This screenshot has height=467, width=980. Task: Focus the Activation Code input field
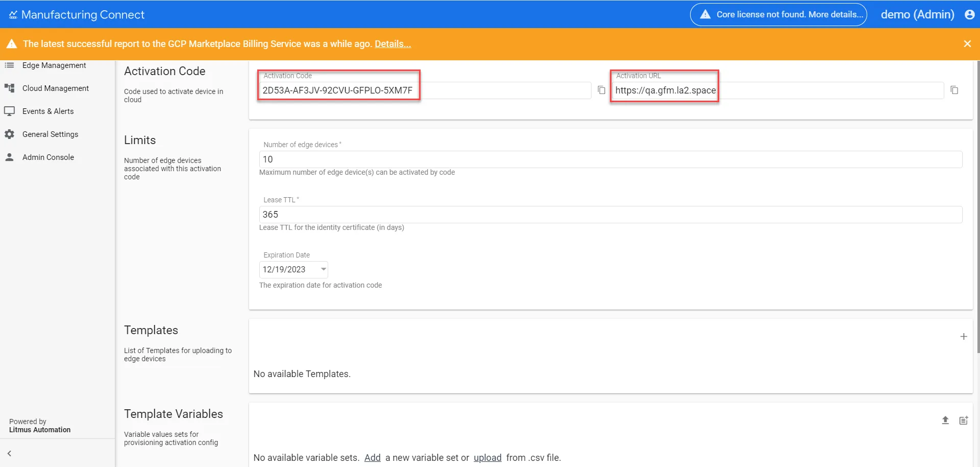coord(425,90)
